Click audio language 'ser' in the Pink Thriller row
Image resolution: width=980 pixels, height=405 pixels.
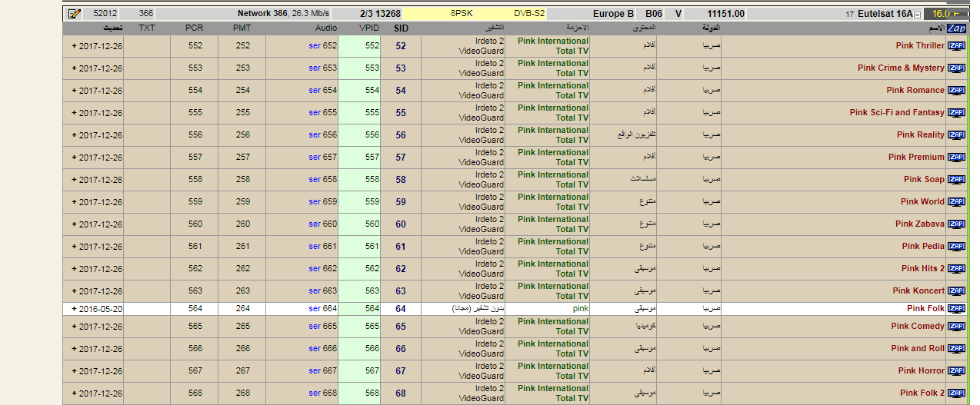pyautogui.click(x=315, y=46)
